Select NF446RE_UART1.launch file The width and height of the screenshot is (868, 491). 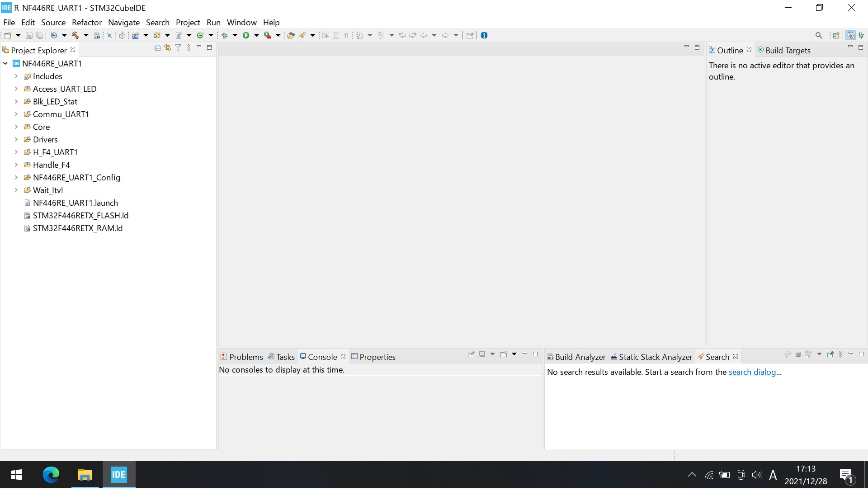tap(71, 203)
